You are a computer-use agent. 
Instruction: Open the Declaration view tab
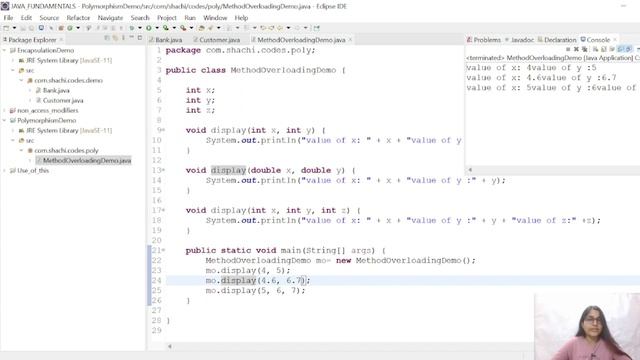(x=557, y=40)
